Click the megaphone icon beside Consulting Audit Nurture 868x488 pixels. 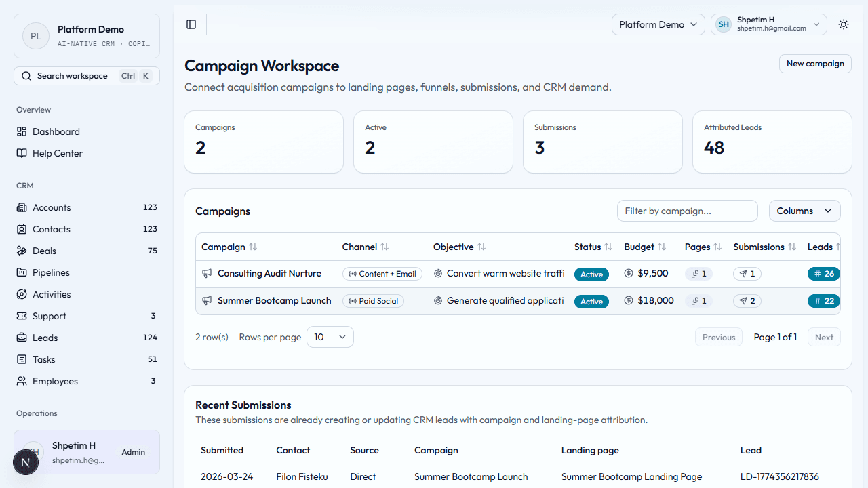(x=206, y=273)
